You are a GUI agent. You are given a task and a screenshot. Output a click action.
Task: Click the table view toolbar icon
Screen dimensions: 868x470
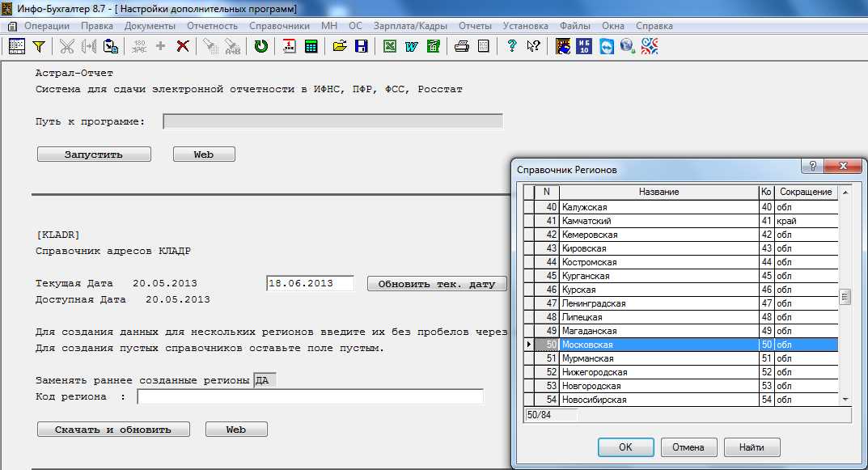[17, 46]
